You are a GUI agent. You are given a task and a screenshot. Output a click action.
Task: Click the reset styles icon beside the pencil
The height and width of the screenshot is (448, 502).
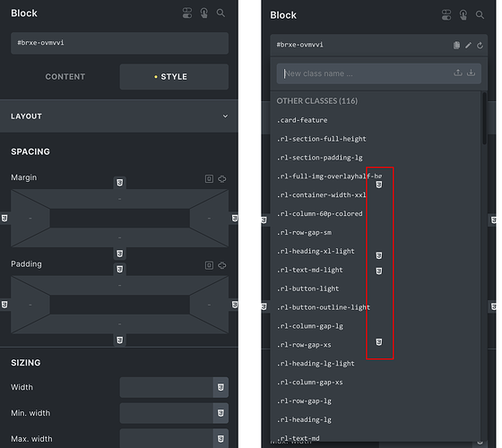click(x=480, y=45)
